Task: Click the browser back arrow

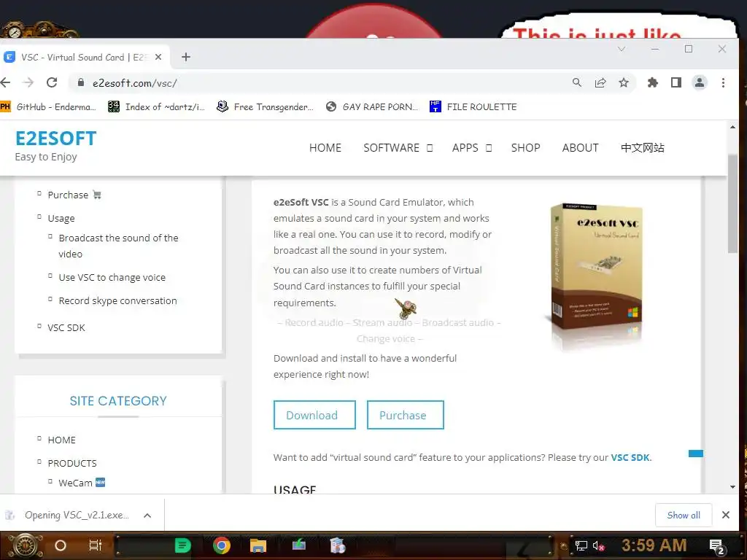Action: click(6, 83)
